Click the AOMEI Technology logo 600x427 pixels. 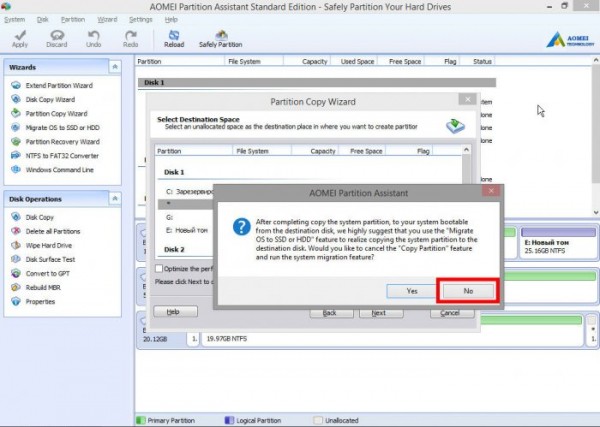click(570, 39)
